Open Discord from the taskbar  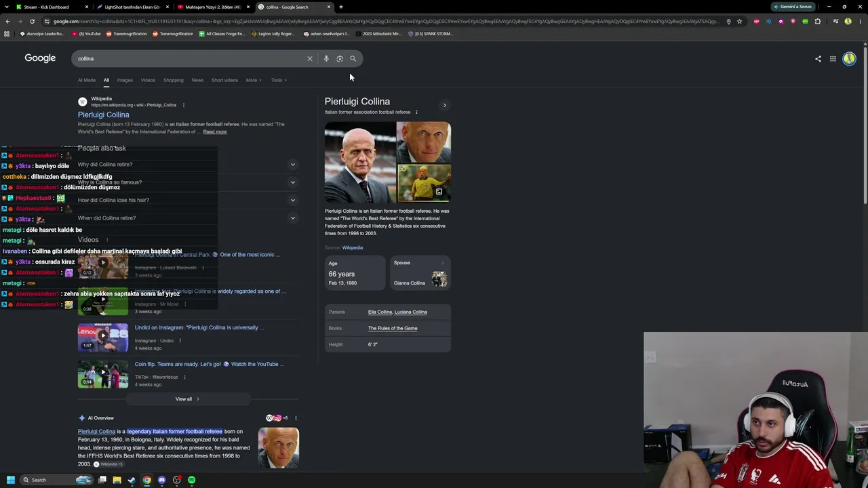click(161, 480)
